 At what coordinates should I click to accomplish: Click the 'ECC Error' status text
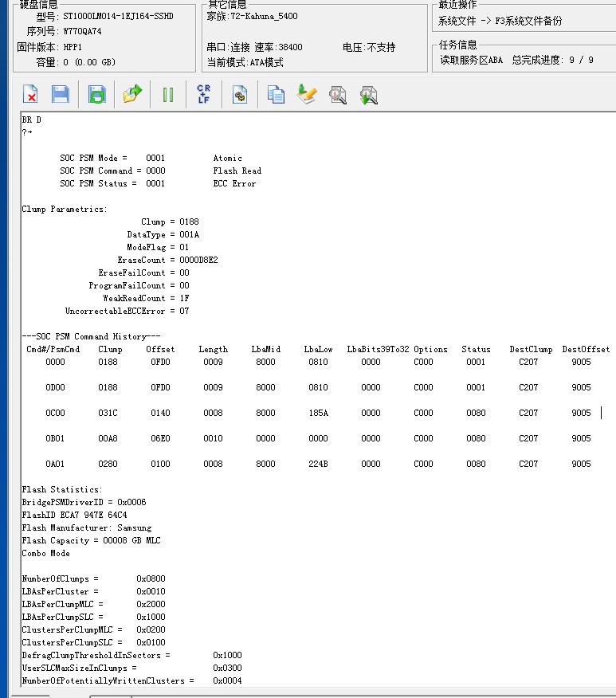[234, 184]
